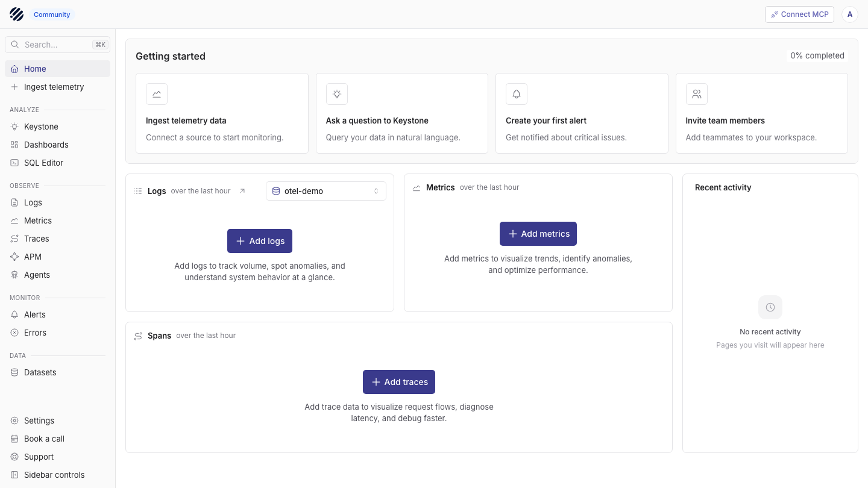Click the Add metrics button
This screenshot has height=488, width=868.
tap(538, 234)
